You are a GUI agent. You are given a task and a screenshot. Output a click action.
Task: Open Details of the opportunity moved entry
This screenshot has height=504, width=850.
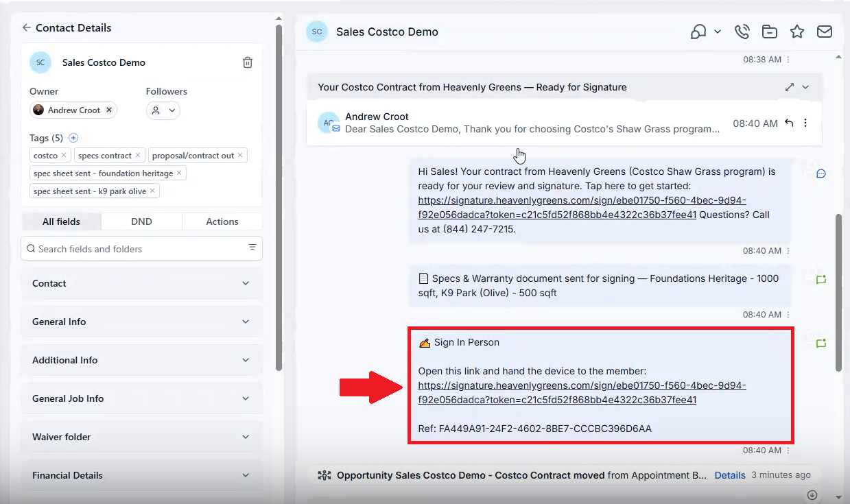click(730, 475)
